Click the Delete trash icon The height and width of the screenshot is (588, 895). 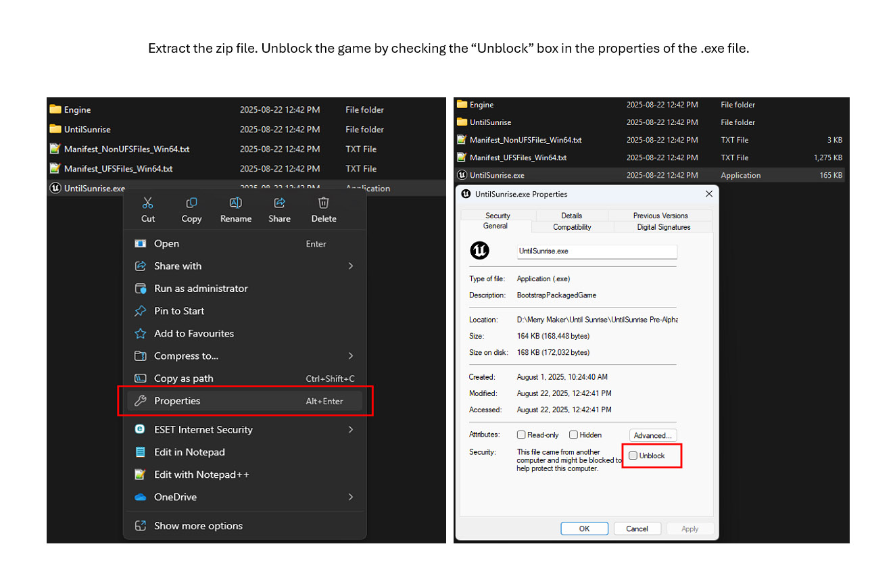tap(324, 203)
